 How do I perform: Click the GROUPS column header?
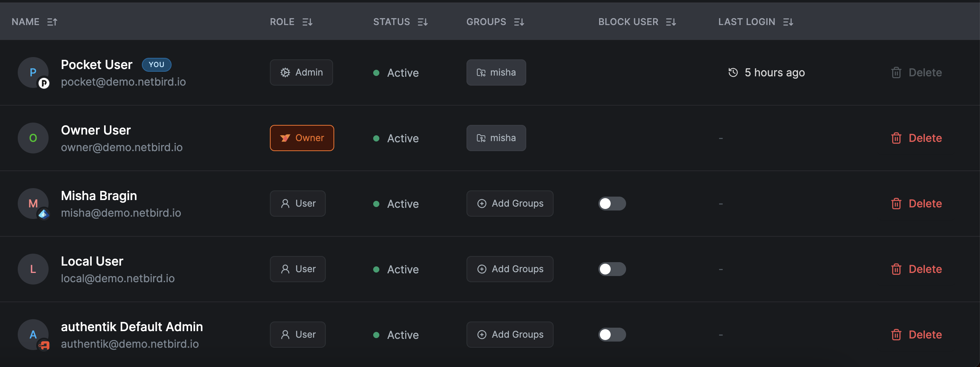point(495,22)
